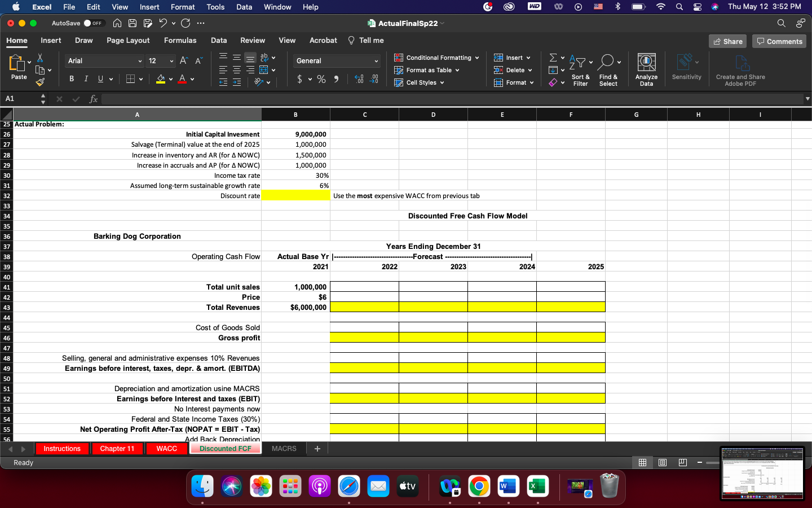Click Tell me search
Image resolution: width=812 pixels, height=508 pixels.
pos(366,40)
